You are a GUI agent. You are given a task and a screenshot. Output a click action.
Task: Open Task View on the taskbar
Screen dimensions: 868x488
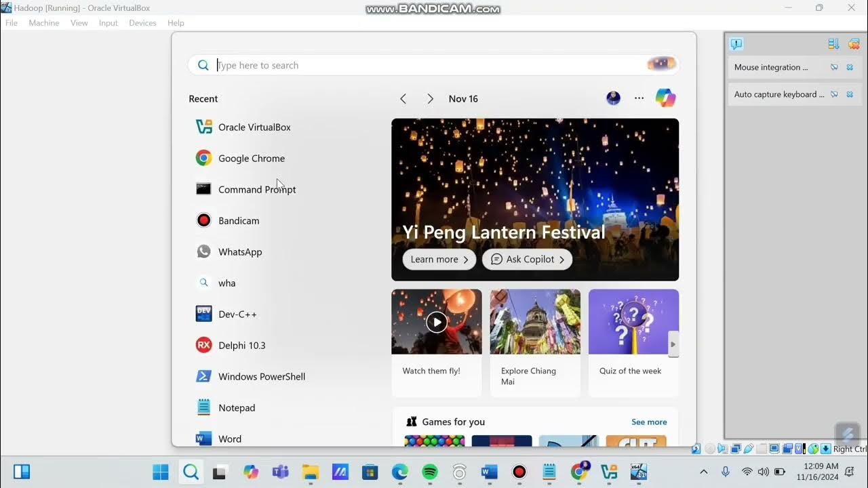220,472
